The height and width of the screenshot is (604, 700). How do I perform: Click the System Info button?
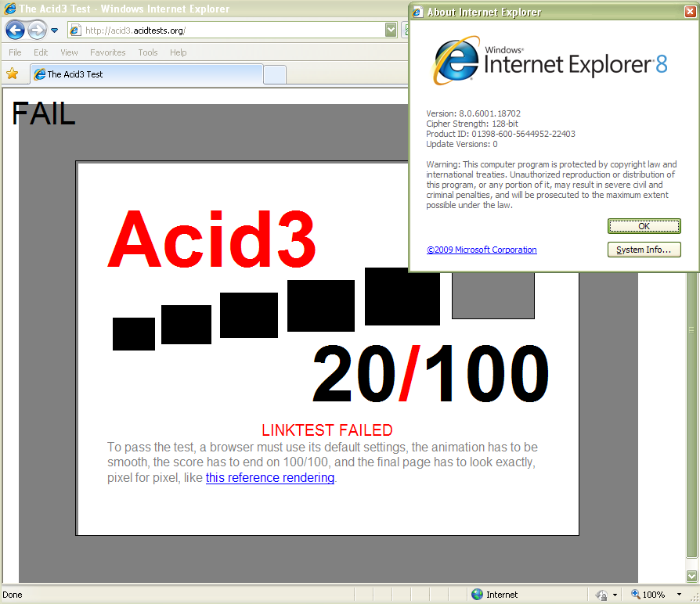point(644,250)
